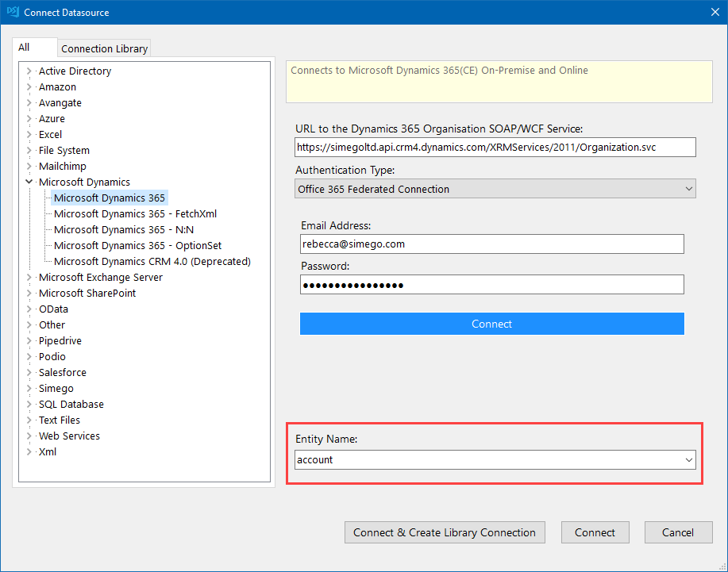Click the Organisation SOAP/WCF Service URL field
This screenshot has height=572, width=728.
coord(495,147)
